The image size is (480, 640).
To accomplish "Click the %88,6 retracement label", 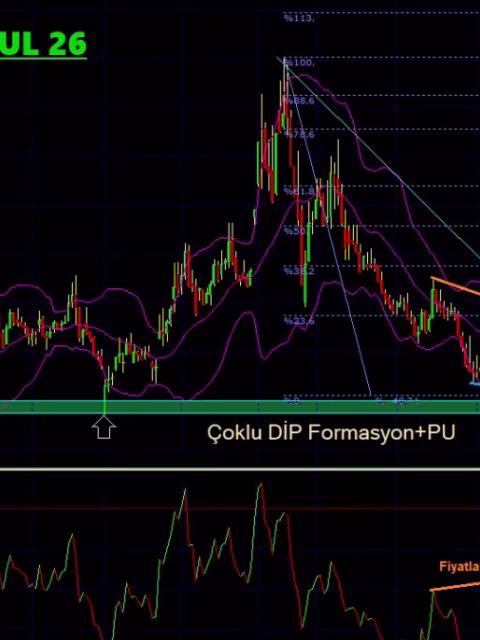I will point(300,100).
